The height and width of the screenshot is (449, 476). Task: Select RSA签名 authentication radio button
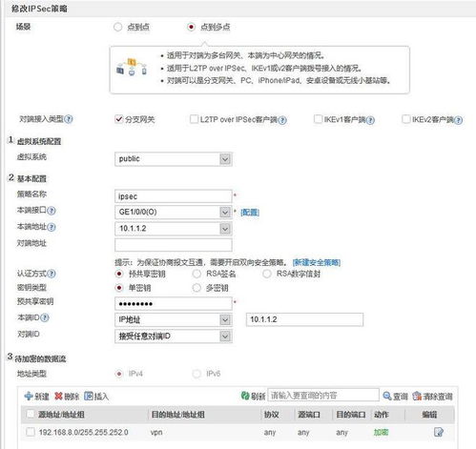coord(197,274)
